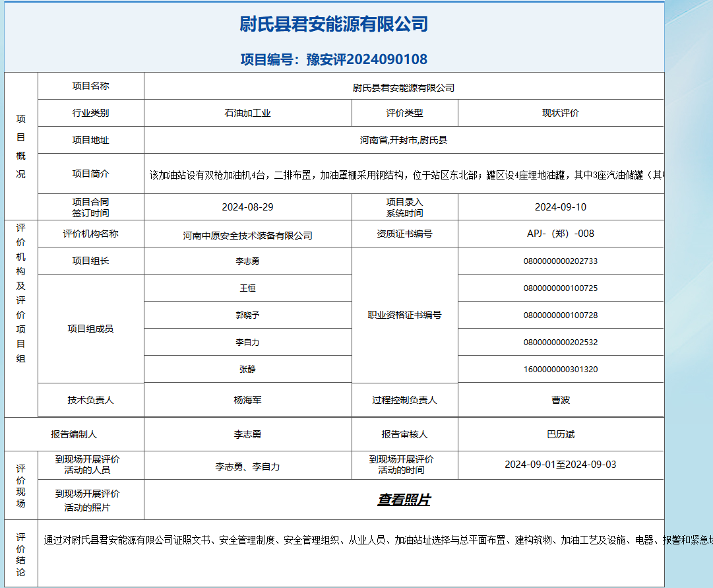Select certificate number 1600000000301320

click(x=561, y=369)
